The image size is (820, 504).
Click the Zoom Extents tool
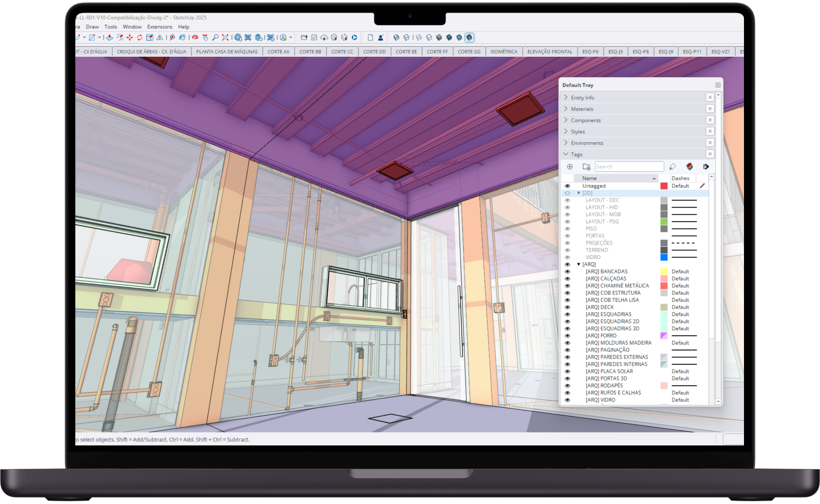pos(225,38)
